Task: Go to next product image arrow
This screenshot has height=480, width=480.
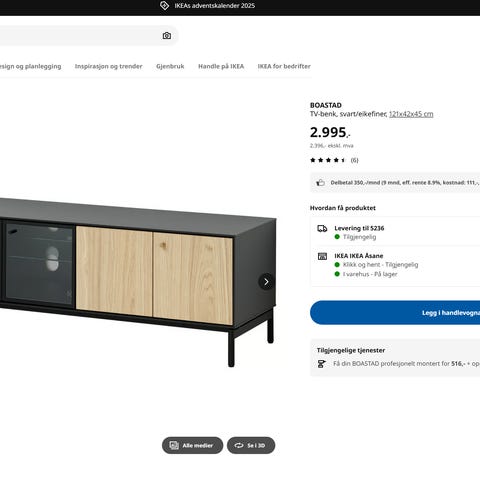Action: [266, 282]
